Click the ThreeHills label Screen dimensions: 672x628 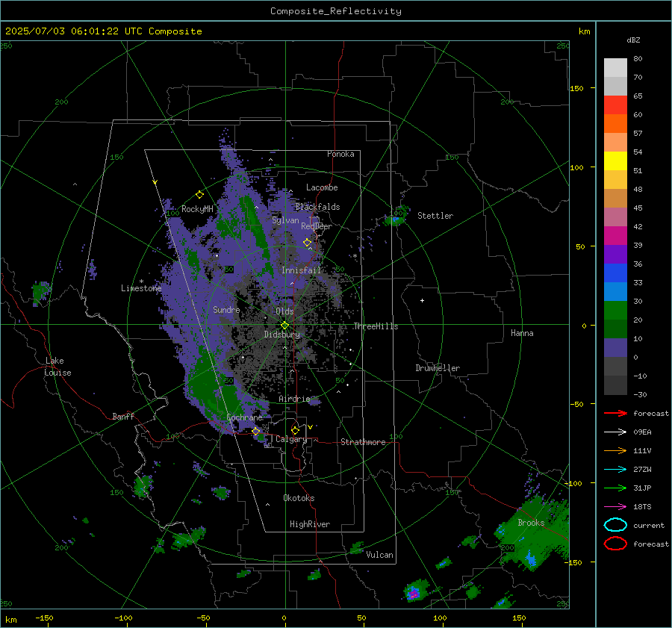click(376, 326)
